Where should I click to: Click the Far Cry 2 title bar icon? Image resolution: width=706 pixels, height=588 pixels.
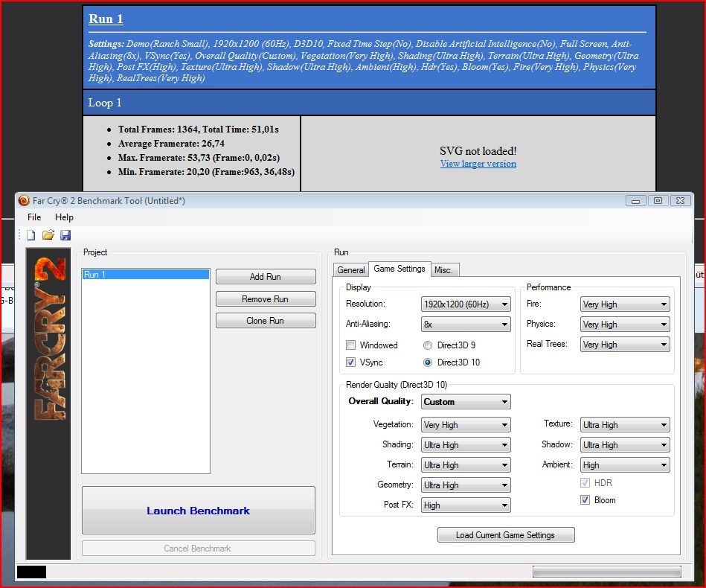pos(24,200)
